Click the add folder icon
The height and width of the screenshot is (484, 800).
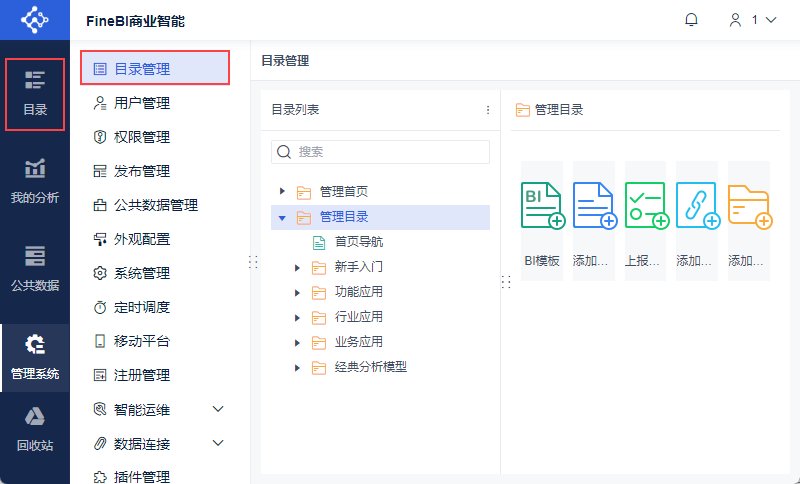(x=749, y=206)
